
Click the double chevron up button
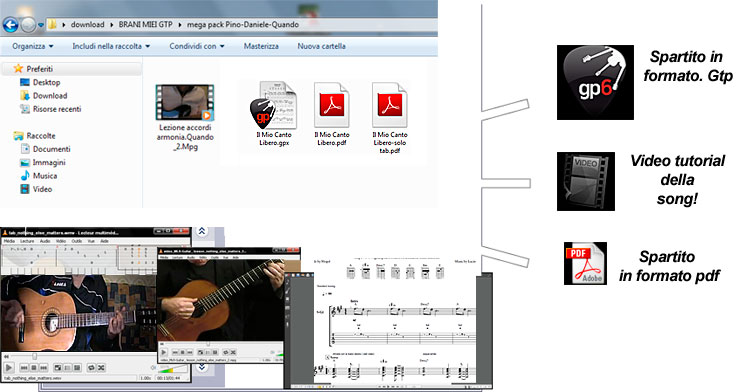tap(202, 231)
